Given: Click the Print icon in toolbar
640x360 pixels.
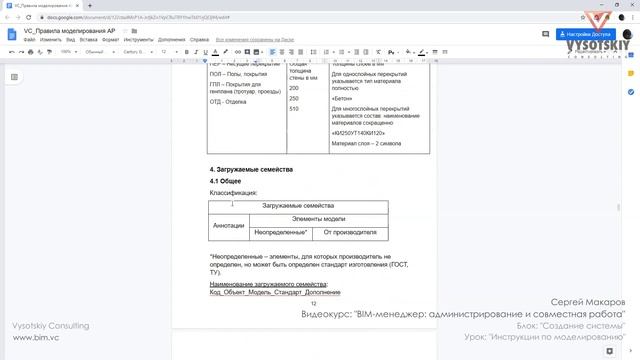Looking at the screenshot, I should 31,52.
